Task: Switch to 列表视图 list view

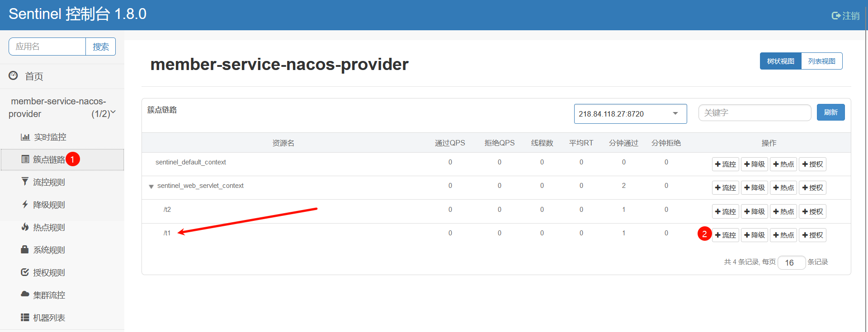Action: 822,61
